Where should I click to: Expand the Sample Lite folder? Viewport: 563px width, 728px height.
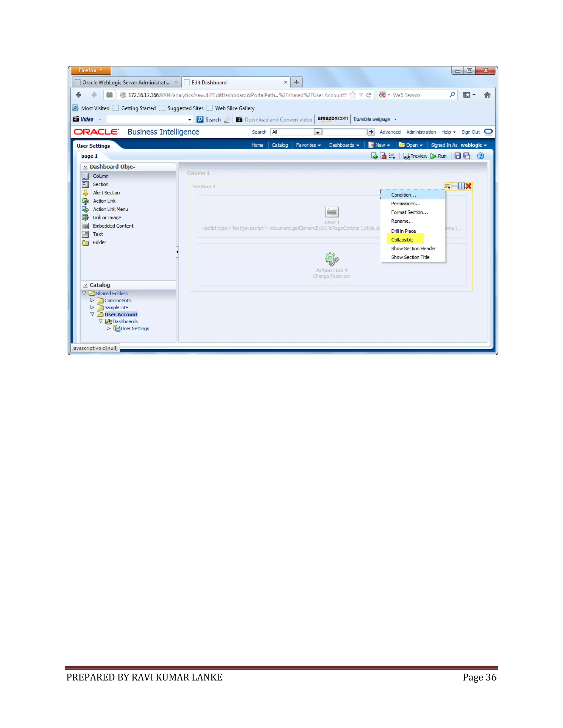[x=92, y=307]
